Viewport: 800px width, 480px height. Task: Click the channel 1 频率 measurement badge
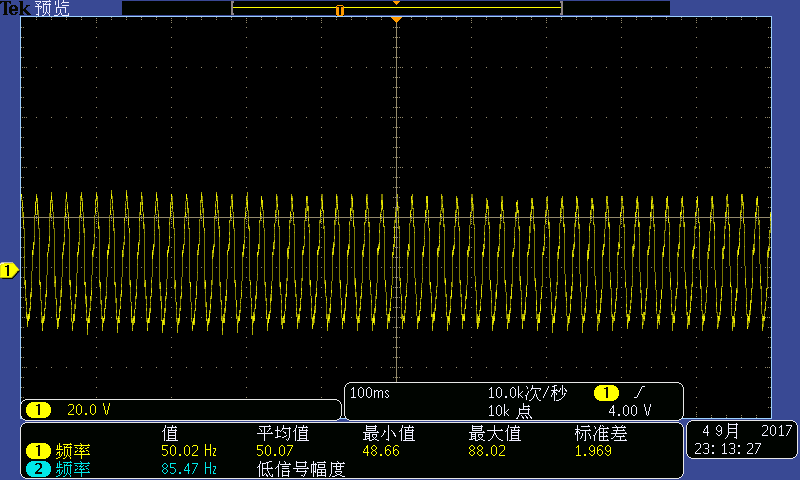38,451
